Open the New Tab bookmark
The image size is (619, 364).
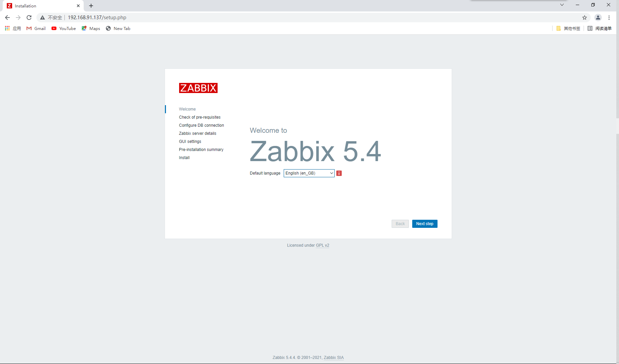coord(118,28)
